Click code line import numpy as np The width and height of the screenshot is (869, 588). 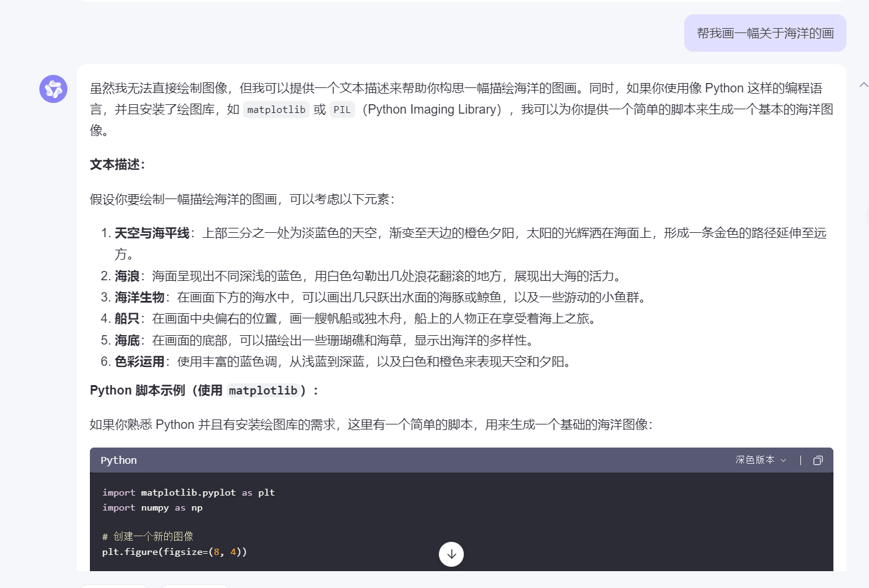[152, 507]
